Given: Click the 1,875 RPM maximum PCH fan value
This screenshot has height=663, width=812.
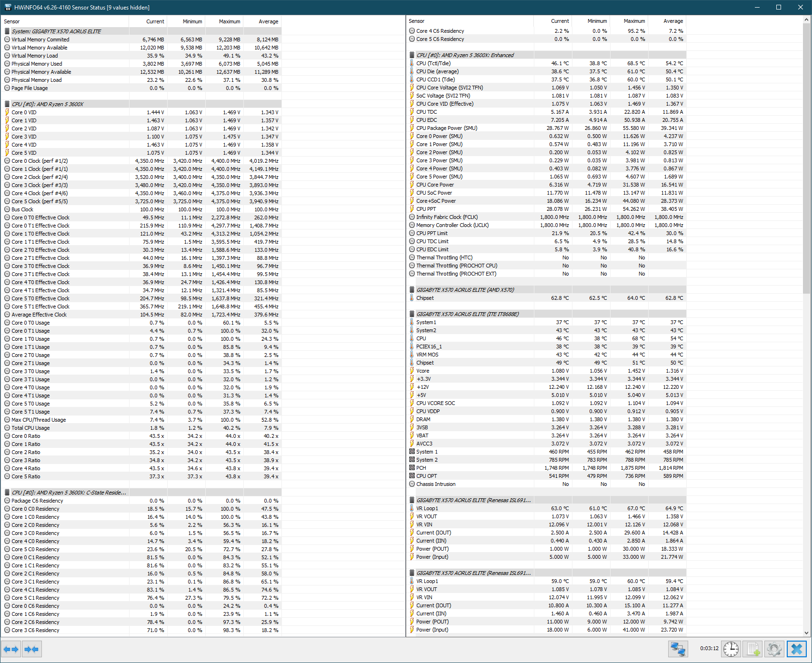Looking at the screenshot, I should (633, 468).
